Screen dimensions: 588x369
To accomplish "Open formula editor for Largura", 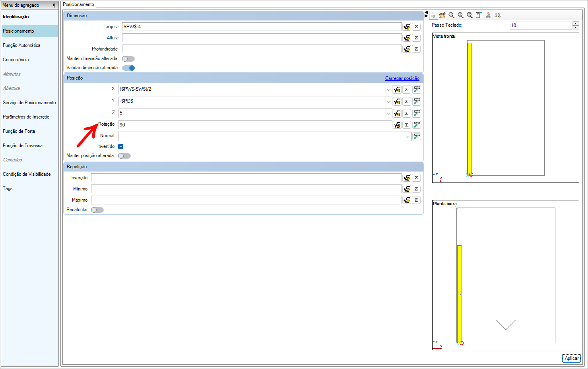I will coord(407,27).
